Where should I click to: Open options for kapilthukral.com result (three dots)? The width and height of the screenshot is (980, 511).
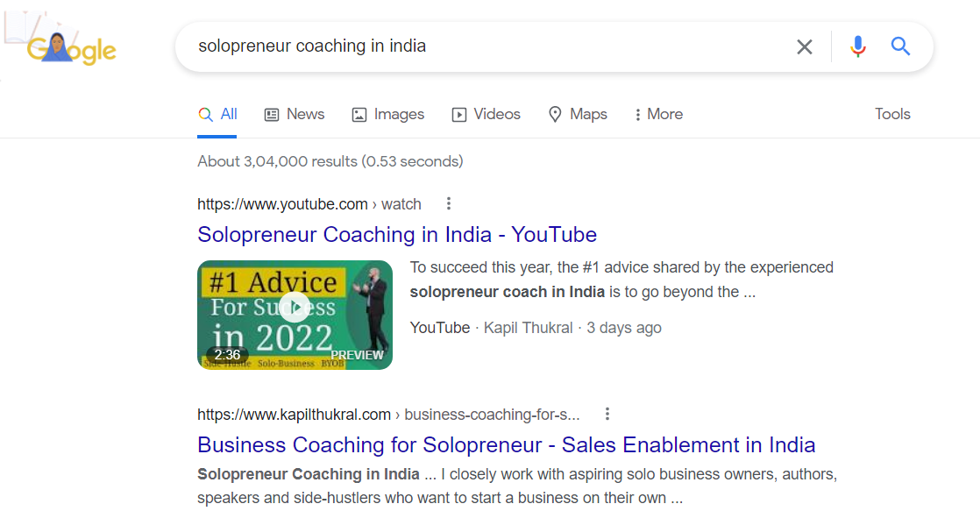(607, 415)
